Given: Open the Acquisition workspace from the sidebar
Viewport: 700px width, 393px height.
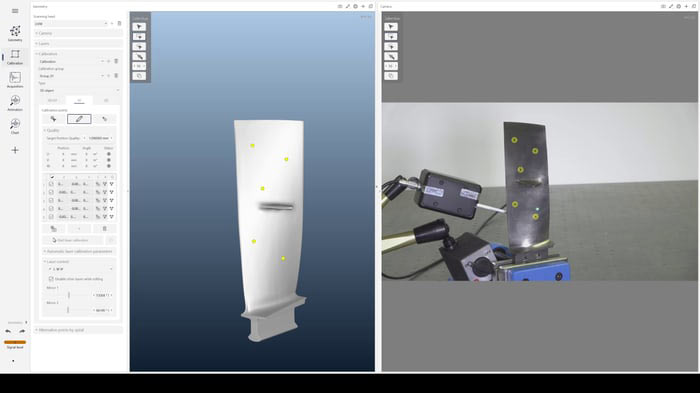Looking at the screenshot, I should coord(15,80).
